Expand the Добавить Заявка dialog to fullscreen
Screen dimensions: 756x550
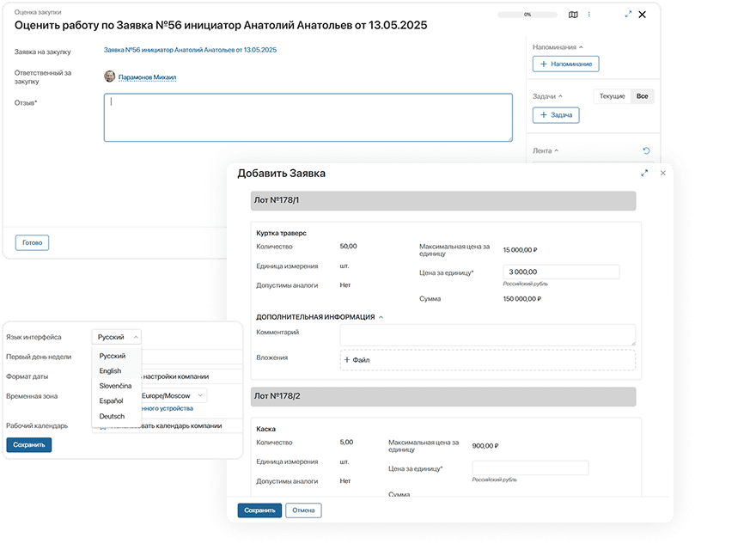click(644, 173)
